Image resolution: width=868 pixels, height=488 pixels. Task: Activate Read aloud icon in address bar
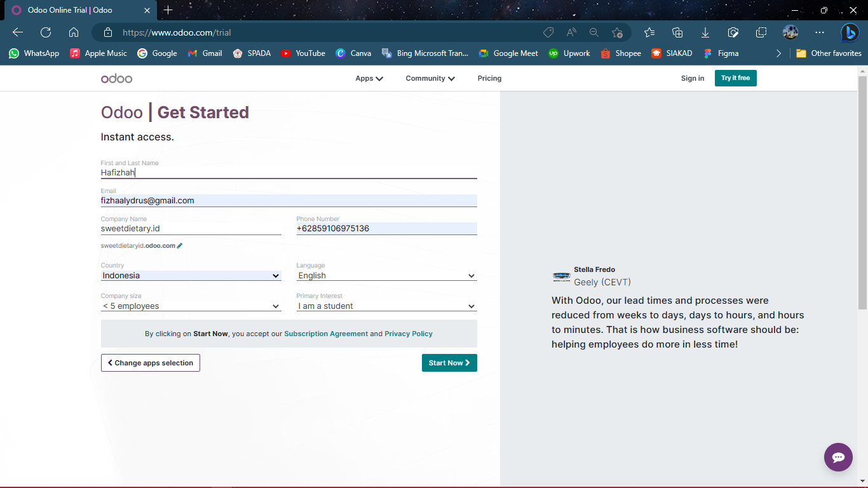point(571,32)
